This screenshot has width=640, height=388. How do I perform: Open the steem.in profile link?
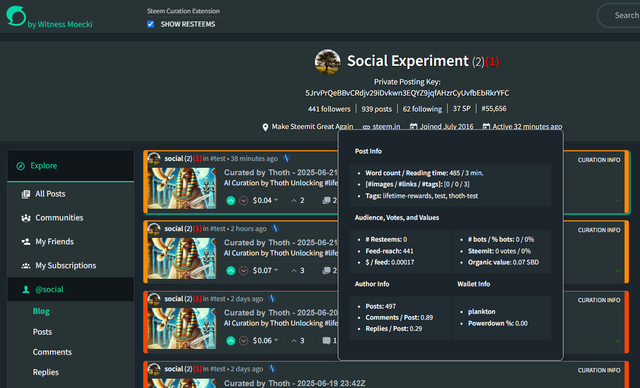pos(386,126)
